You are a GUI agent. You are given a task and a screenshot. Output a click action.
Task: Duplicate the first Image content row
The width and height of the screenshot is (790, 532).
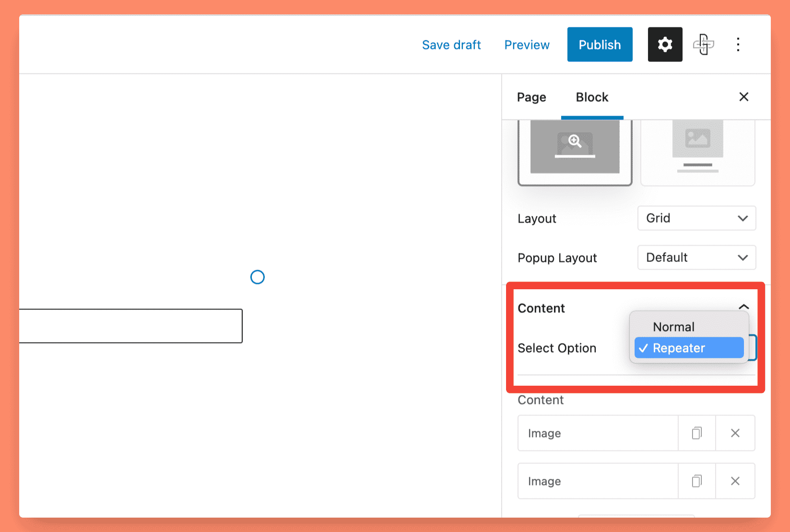[696, 433]
